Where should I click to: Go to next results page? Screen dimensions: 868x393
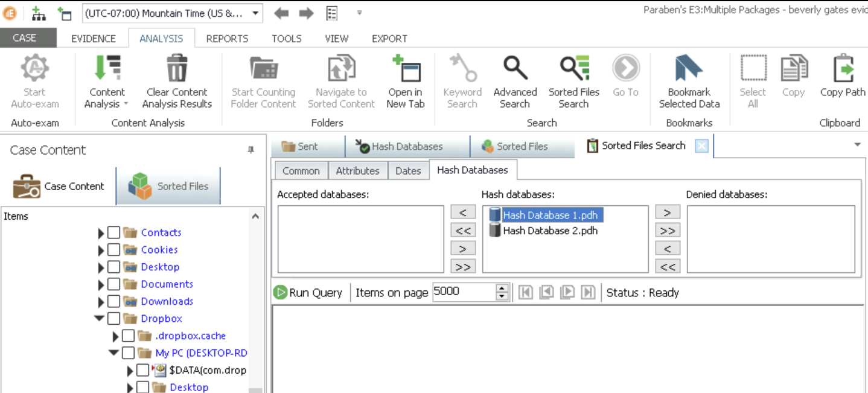tap(567, 293)
